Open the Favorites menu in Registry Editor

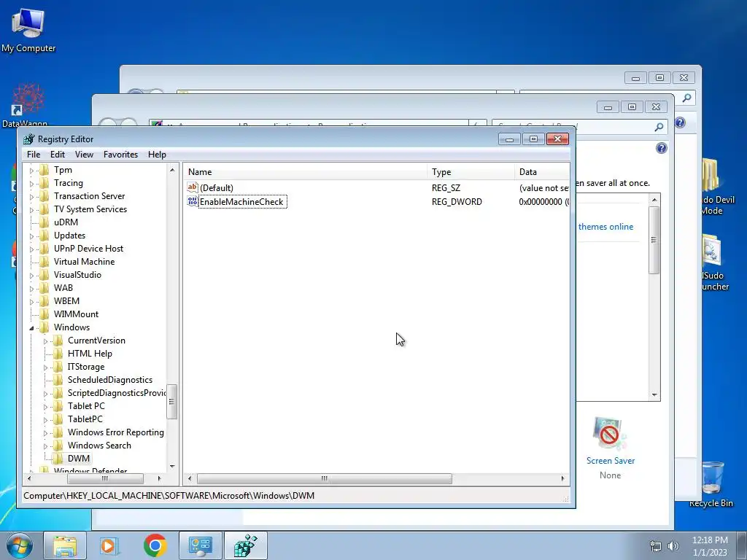[x=120, y=155]
